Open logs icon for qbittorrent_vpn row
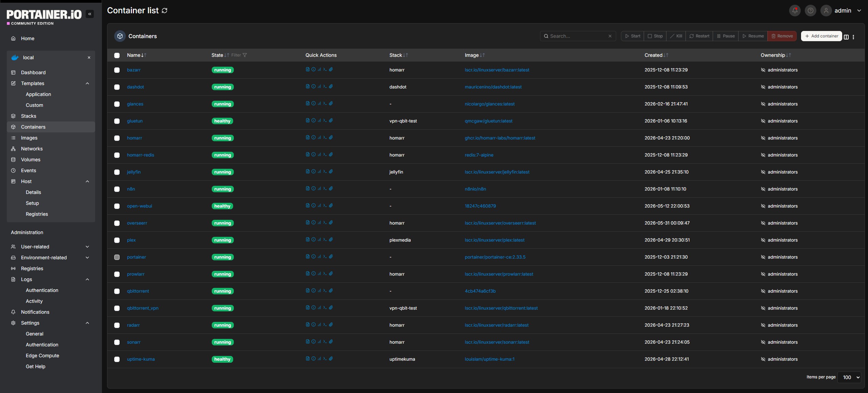Screen dimensions: 868x393 308,308
